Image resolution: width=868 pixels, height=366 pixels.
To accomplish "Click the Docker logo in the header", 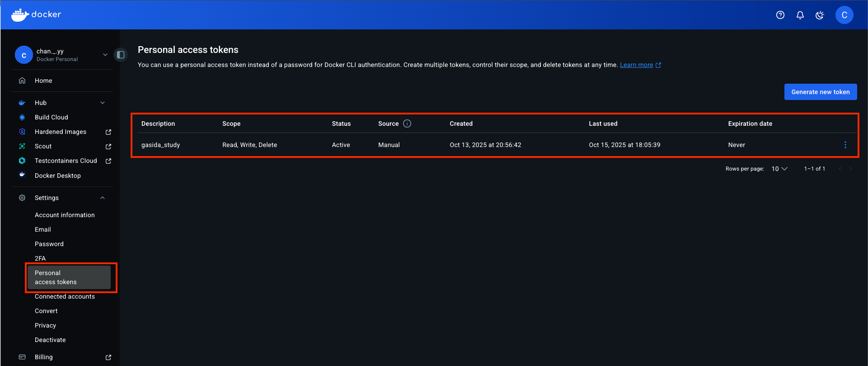I will click(36, 14).
